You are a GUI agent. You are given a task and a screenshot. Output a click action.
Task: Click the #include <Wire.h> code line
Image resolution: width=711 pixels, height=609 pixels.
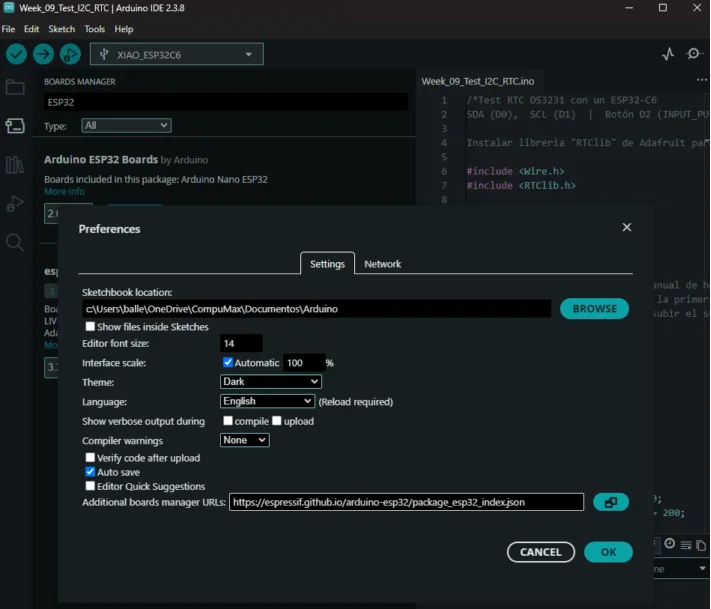coord(516,171)
